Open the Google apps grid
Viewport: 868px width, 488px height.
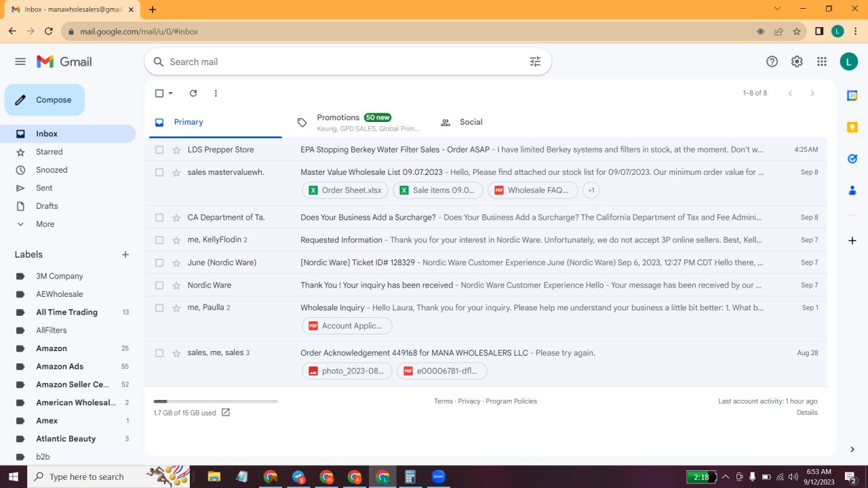coord(822,62)
